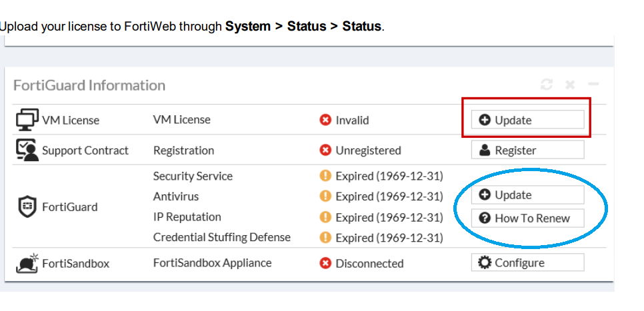Image resolution: width=644 pixels, height=311 pixels.
Task: Click the IP Reputation expired warning icon
Action: (325, 217)
